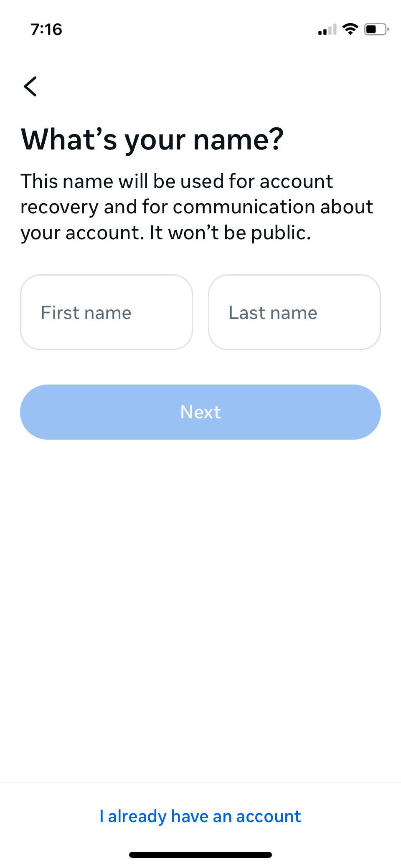Tap the 7:16 clock in status bar
This screenshot has width=401, height=868.
pos(46,30)
